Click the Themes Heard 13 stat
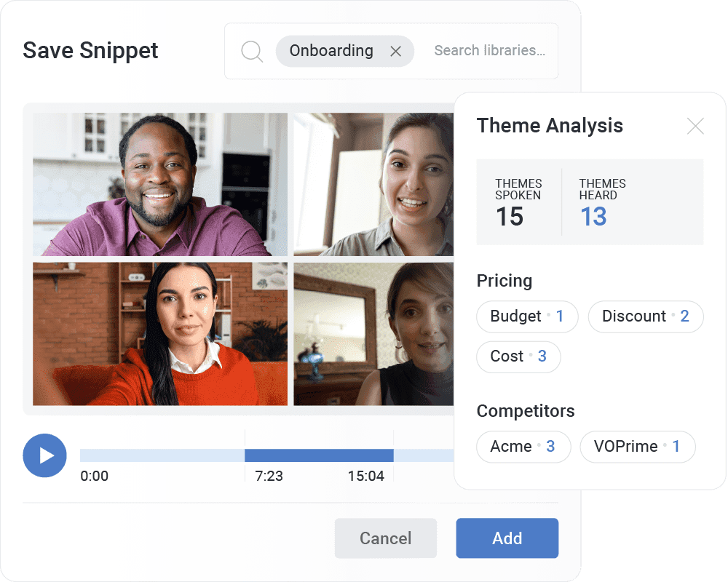Viewport: 728px width, 582px height. click(602, 202)
